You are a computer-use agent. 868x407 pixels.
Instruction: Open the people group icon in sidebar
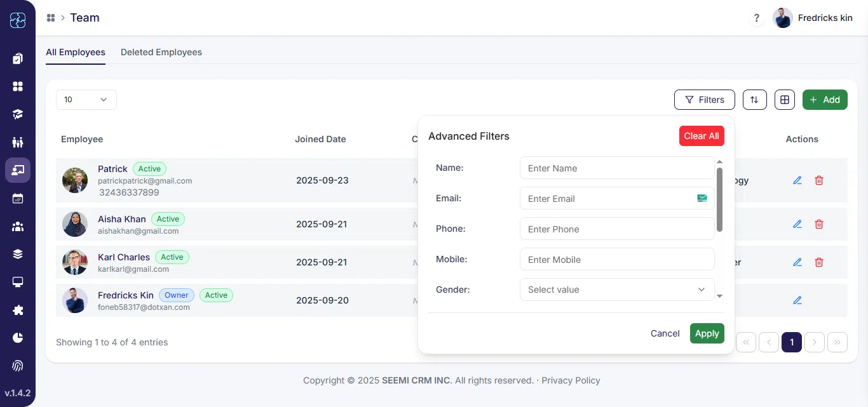(18, 142)
